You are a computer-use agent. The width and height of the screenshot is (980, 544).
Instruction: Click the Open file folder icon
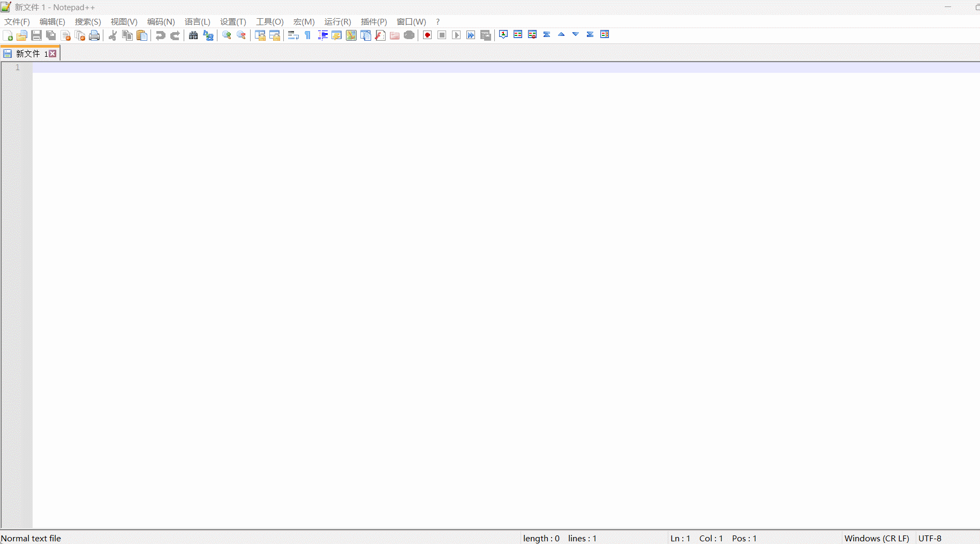22,35
